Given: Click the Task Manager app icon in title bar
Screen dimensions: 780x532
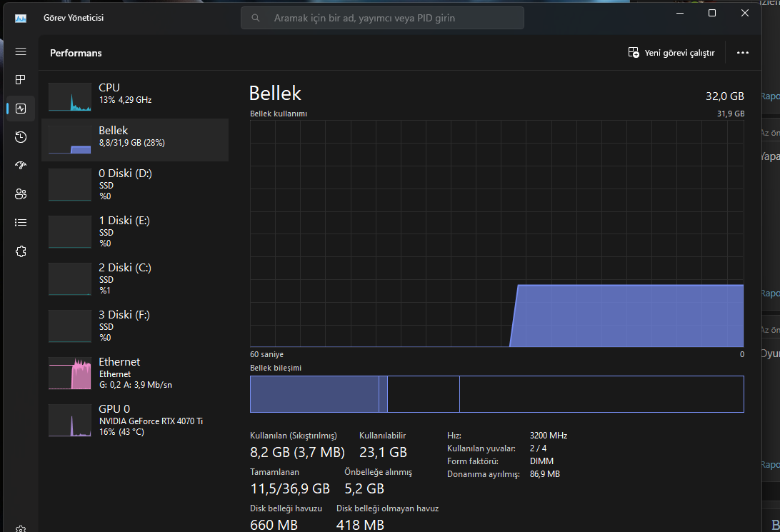Looking at the screenshot, I should 21,19.
